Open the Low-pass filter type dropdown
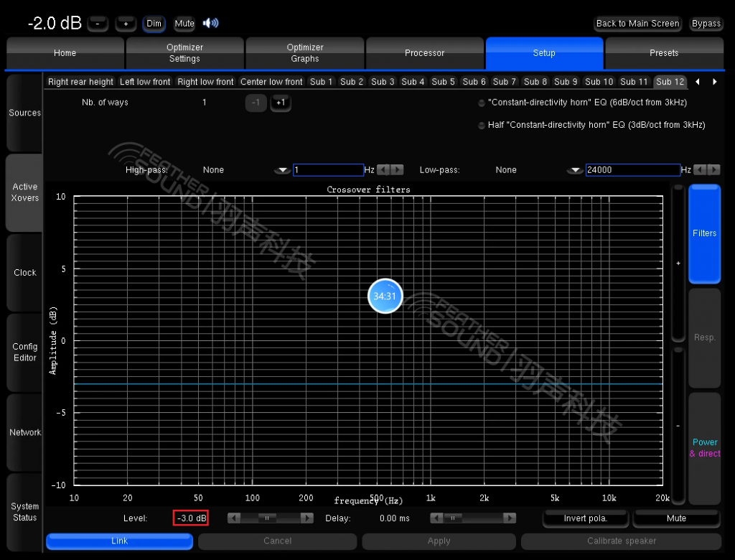This screenshot has height=560, width=735. [x=575, y=170]
